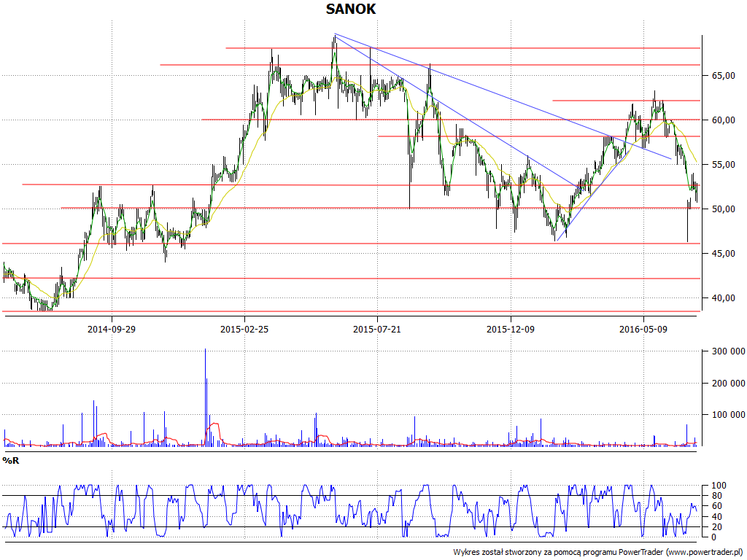
Task: Select the 2014-09-29 date label
Action: 112,329
